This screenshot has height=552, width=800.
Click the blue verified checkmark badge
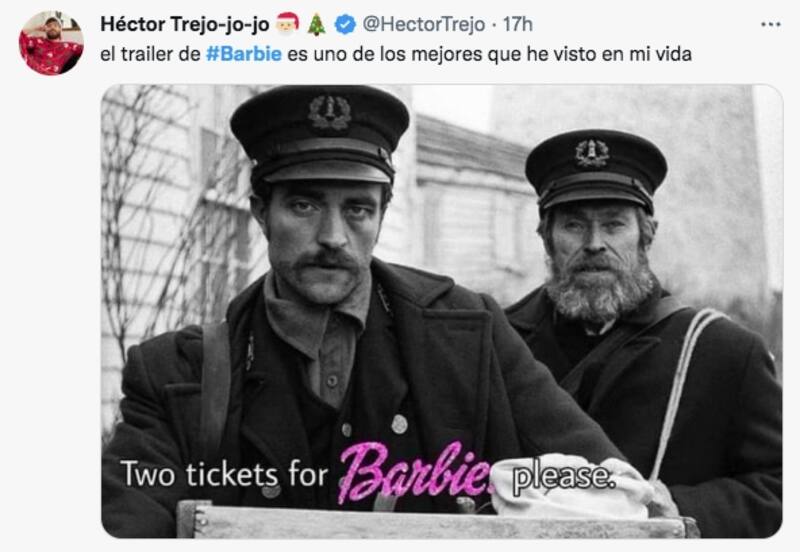point(345,24)
